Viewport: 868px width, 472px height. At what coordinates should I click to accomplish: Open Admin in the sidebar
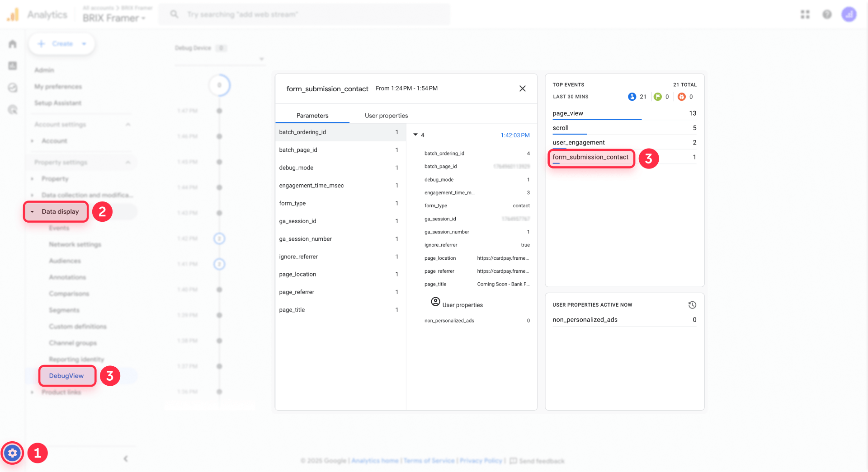[44, 70]
